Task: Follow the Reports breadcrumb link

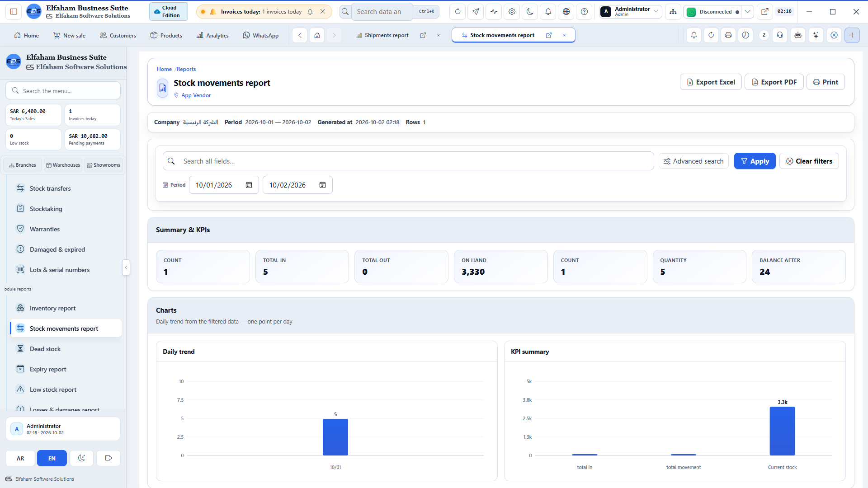Action: coord(186,69)
